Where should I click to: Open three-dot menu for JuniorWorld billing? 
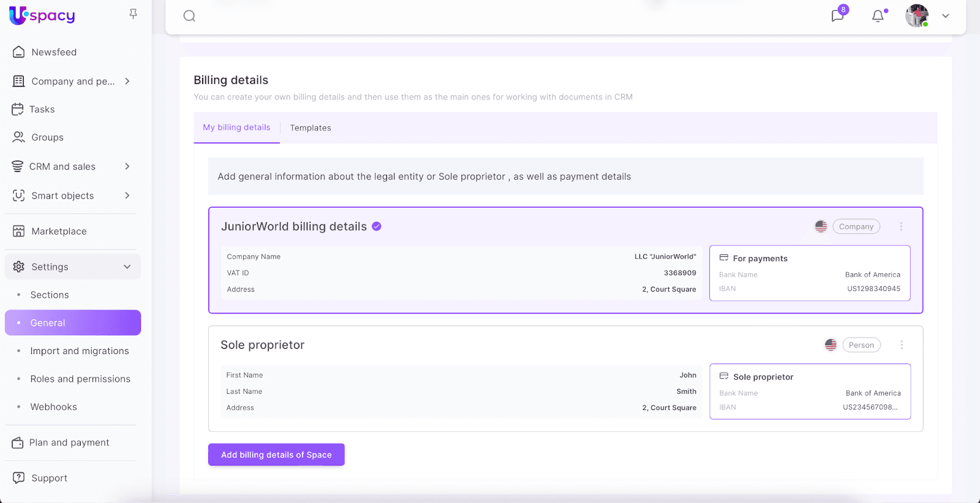coord(901,227)
